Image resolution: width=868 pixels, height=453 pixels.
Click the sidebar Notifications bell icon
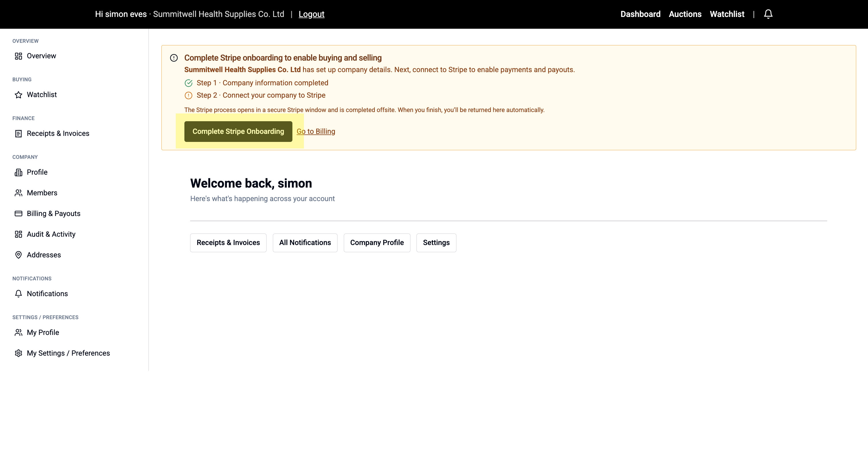pyautogui.click(x=19, y=294)
